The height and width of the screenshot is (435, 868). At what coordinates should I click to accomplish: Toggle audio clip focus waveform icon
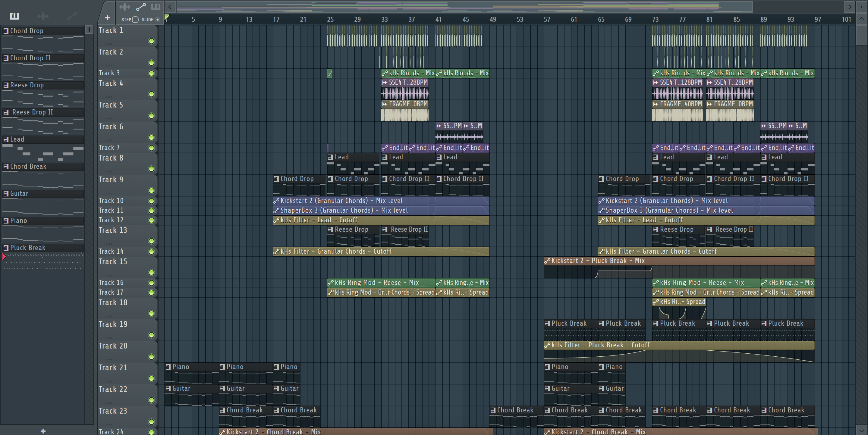tap(124, 7)
